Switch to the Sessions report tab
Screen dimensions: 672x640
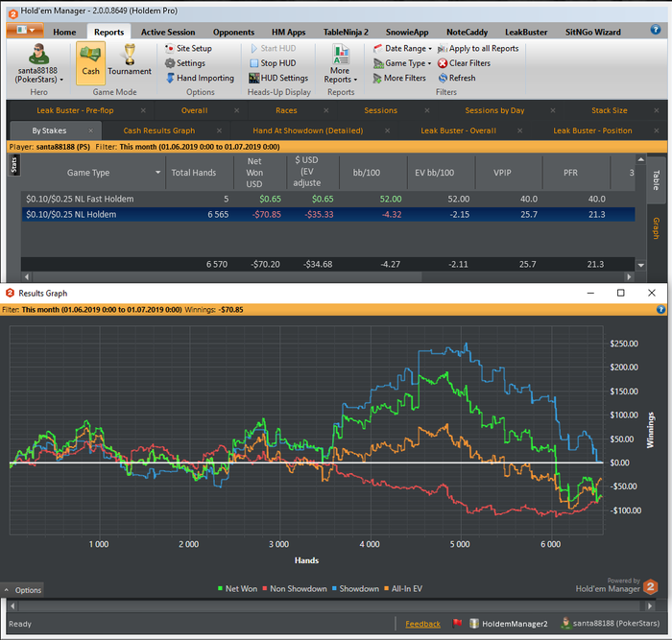tap(380, 110)
